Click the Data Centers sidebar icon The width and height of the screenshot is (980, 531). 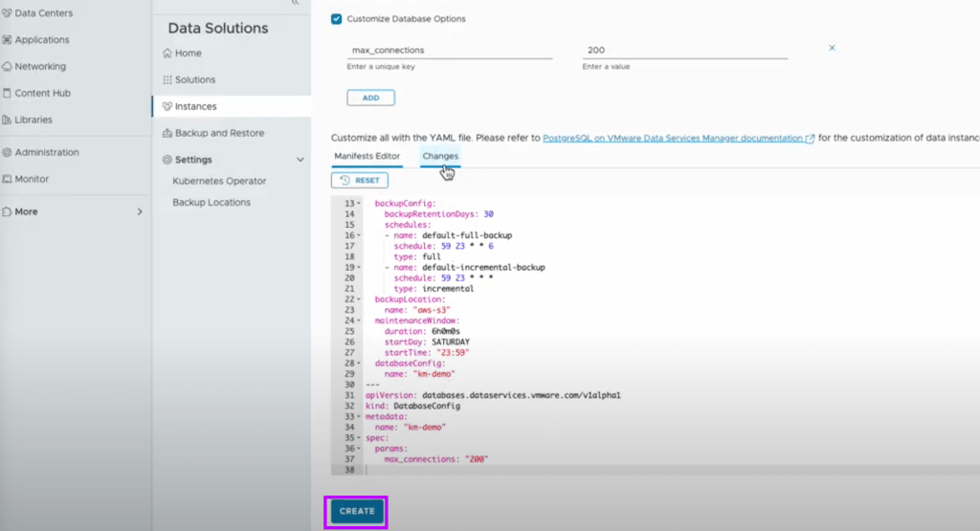click(x=8, y=13)
